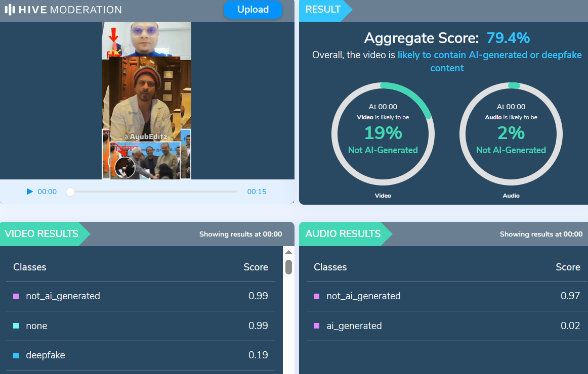
Task: Click the video preview thumbnail
Action: click(x=146, y=100)
